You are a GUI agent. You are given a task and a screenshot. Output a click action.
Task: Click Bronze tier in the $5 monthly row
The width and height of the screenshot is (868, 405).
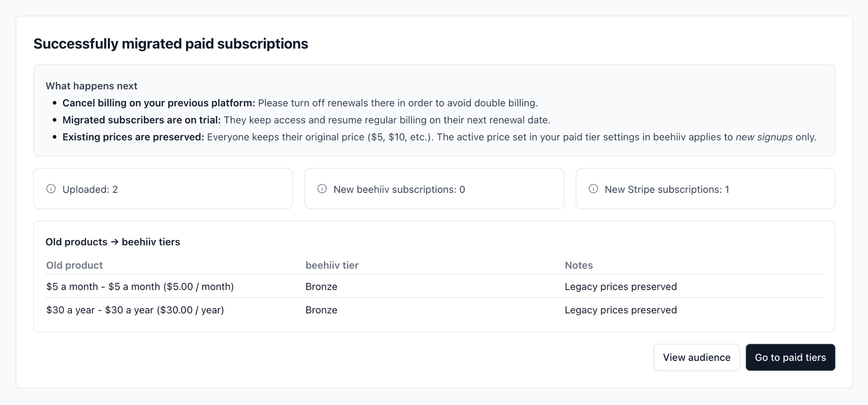(x=321, y=287)
